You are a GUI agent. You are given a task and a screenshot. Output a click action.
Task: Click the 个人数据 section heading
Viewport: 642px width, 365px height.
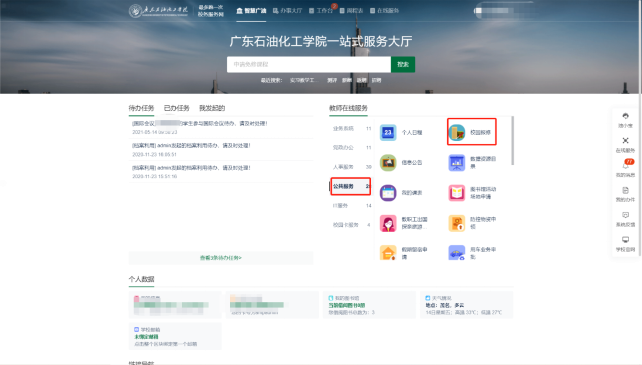click(141, 279)
